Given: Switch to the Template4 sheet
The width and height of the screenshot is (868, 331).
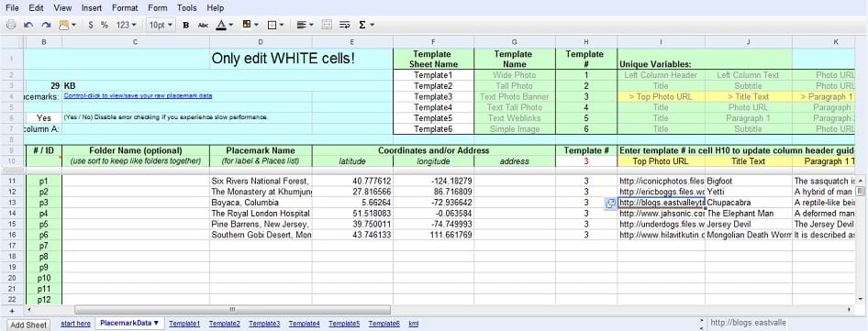Looking at the screenshot, I should point(304,324).
